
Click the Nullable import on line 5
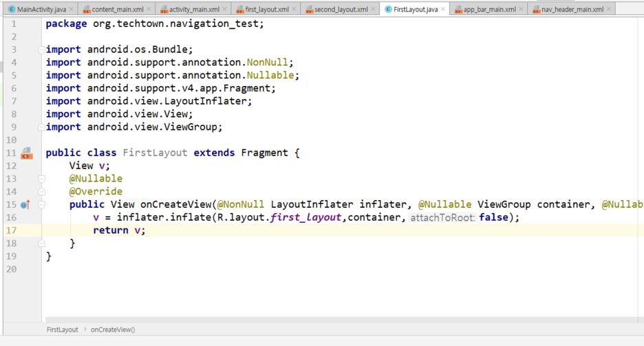pos(270,75)
